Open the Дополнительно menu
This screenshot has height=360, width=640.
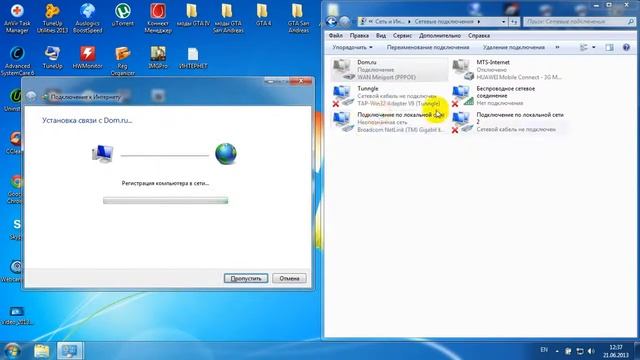pos(440,36)
